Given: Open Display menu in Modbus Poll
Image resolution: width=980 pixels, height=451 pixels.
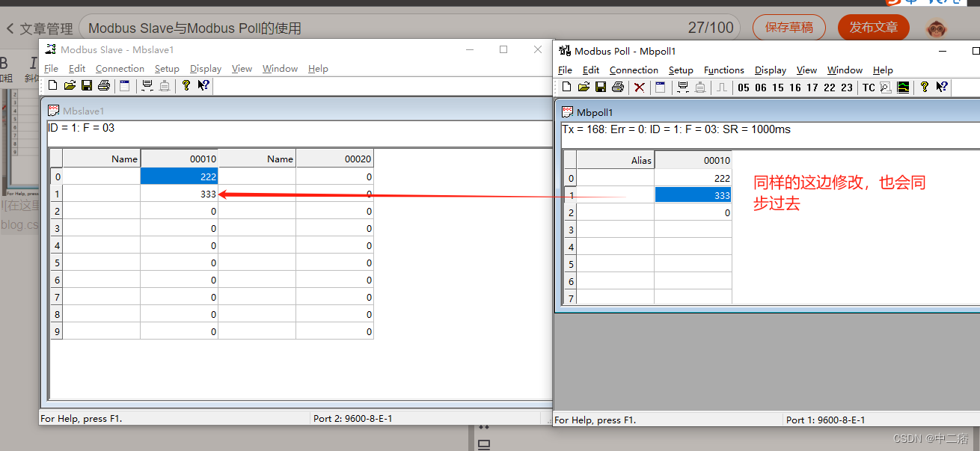Looking at the screenshot, I should click(771, 70).
